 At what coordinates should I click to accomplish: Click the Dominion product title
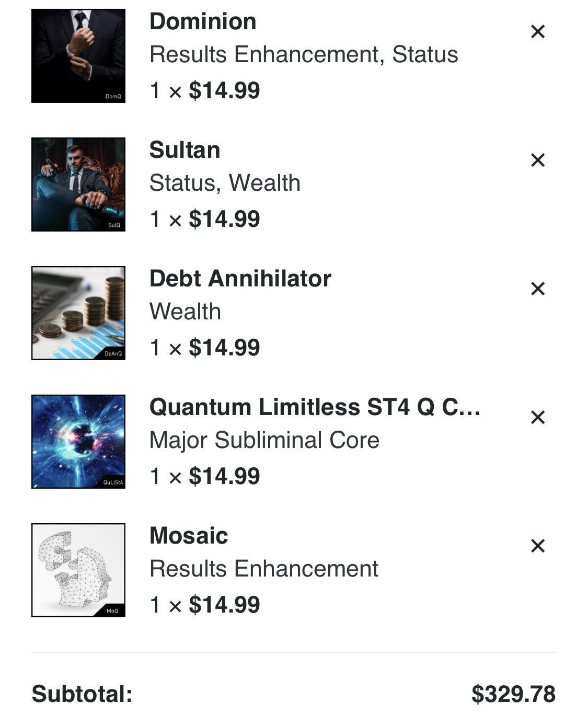[203, 22]
